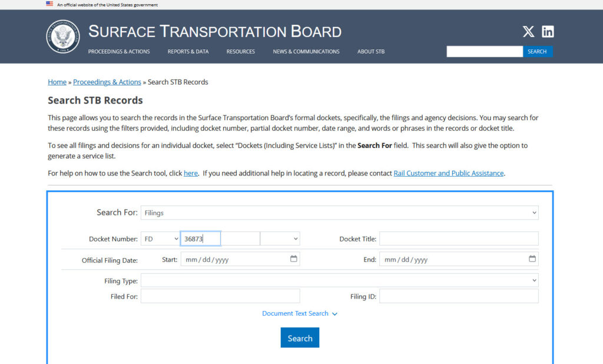Open Proceedings & Actions menu

(x=119, y=52)
